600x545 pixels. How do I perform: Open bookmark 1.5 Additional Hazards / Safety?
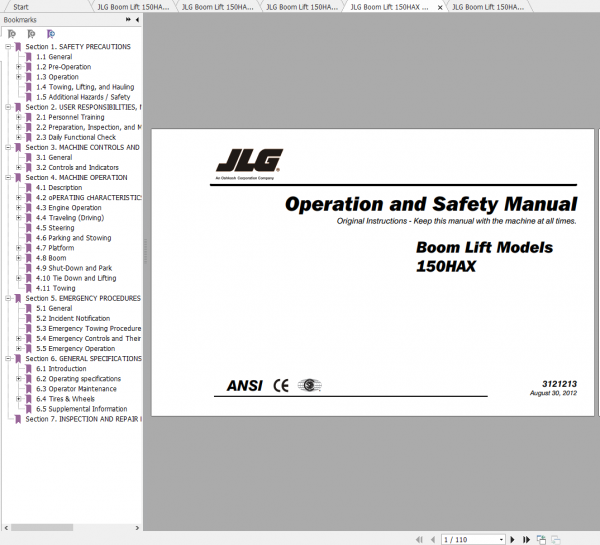(83, 97)
